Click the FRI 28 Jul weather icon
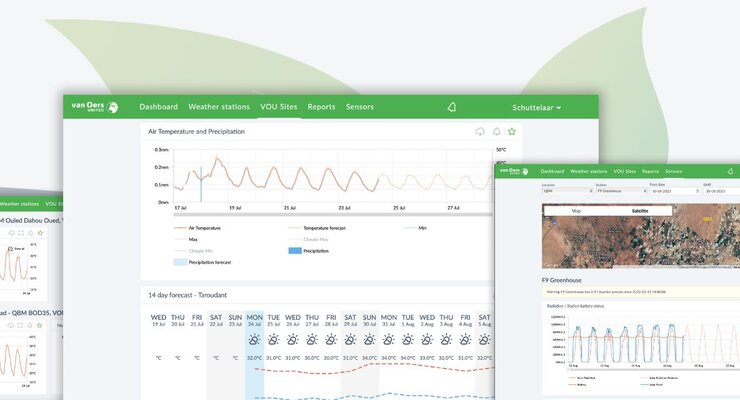 tap(331, 340)
